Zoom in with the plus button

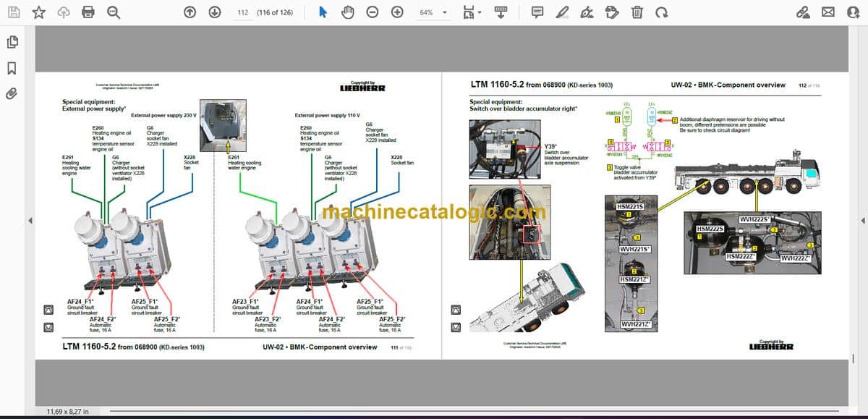tap(397, 12)
